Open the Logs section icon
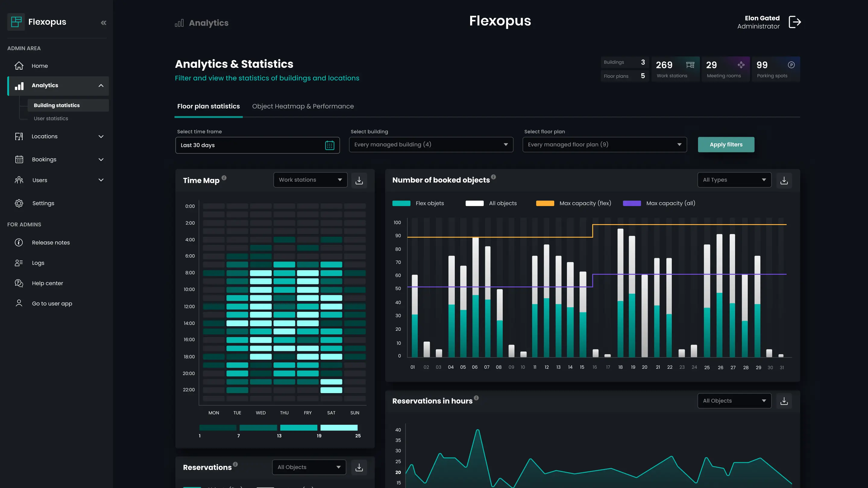This screenshot has height=488, width=868. 19,263
